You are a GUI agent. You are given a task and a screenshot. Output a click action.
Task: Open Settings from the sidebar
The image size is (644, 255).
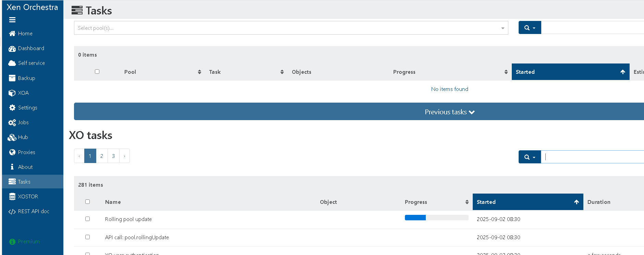pos(27,108)
